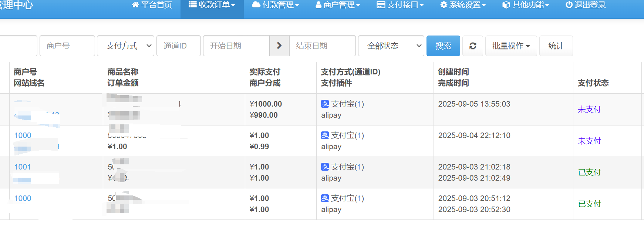Click the 结束日期 date field

pos(322,46)
